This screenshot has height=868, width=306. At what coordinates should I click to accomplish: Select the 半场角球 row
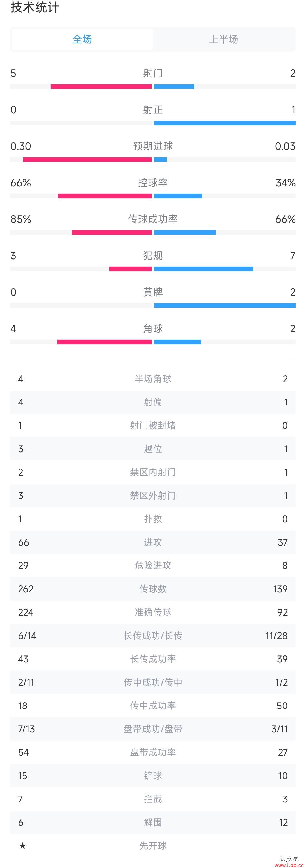pos(153,379)
